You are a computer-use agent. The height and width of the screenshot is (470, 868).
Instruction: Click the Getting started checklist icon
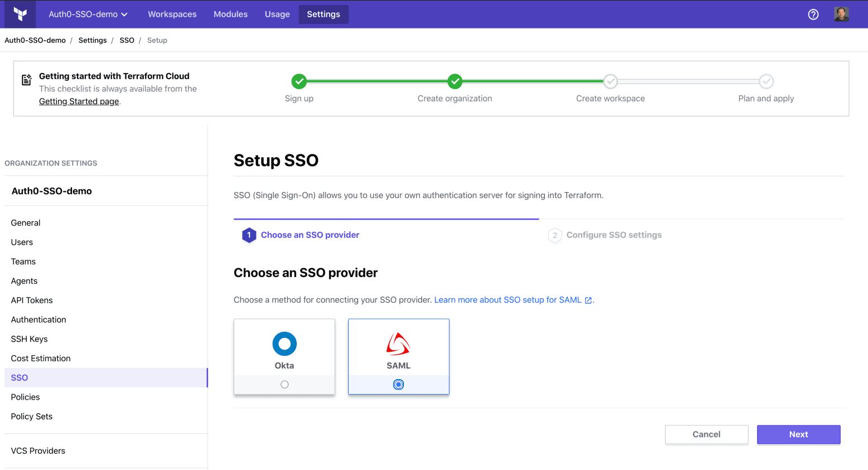coord(26,80)
